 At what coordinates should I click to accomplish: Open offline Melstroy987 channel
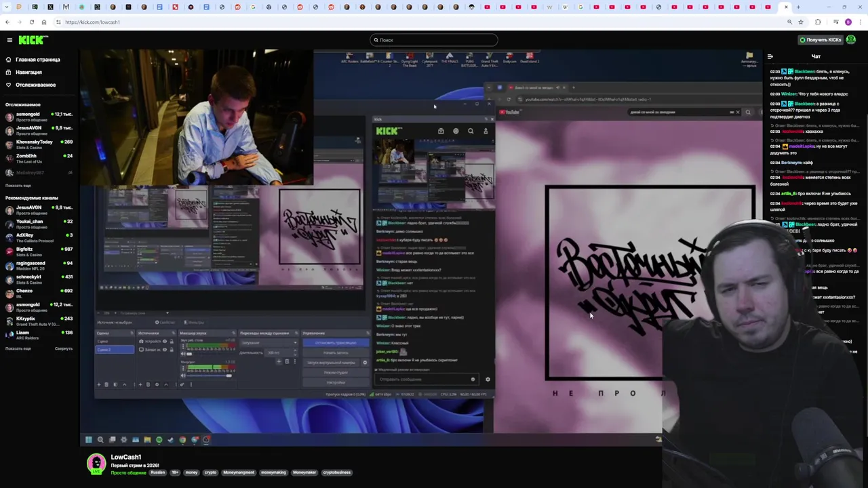point(41,172)
